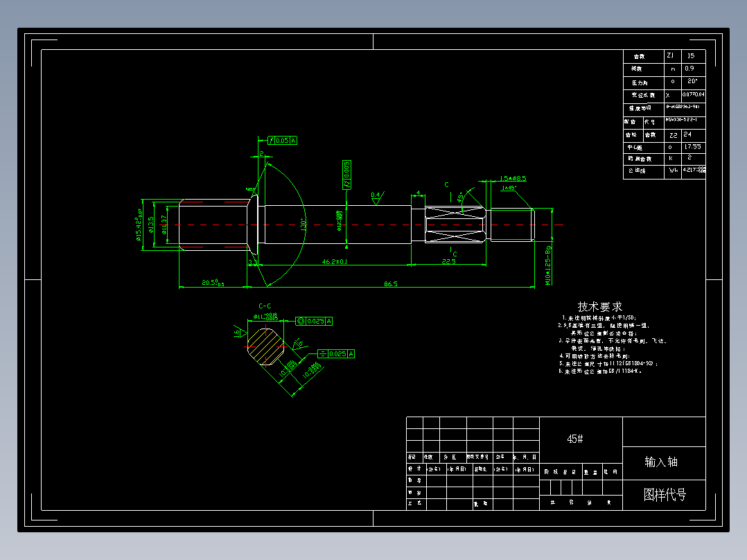747x560 pixels.
Task: Click the M10×1.25-6g thread callout
Action: point(548,265)
